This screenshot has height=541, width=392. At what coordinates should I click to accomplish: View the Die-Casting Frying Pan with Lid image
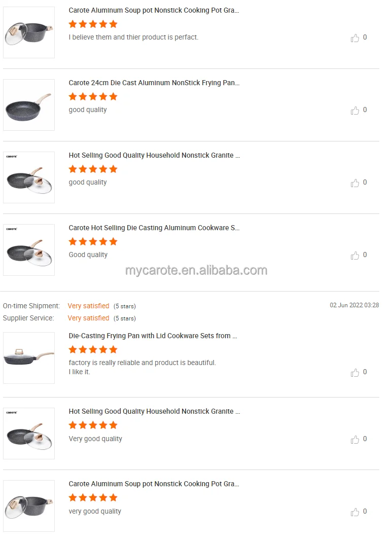click(x=29, y=358)
